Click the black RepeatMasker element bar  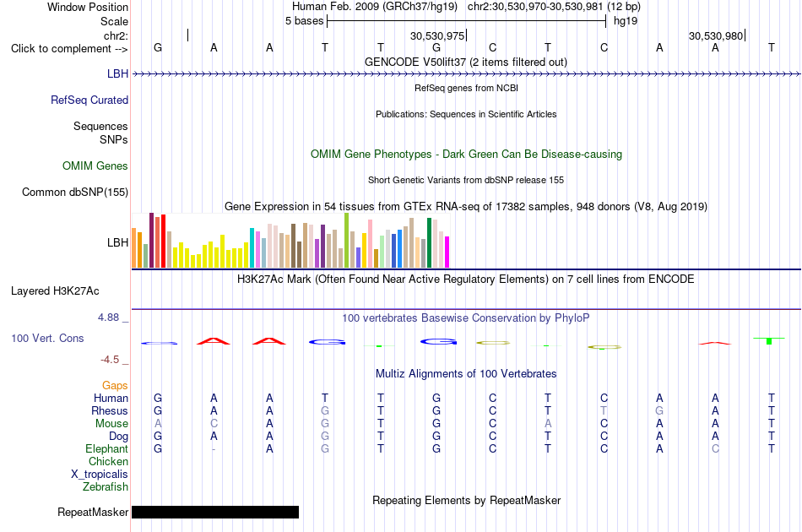pyautogui.click(x=215, y=512)
